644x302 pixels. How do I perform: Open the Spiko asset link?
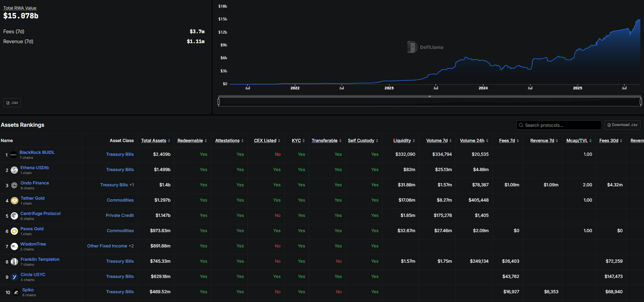point(28,290)
